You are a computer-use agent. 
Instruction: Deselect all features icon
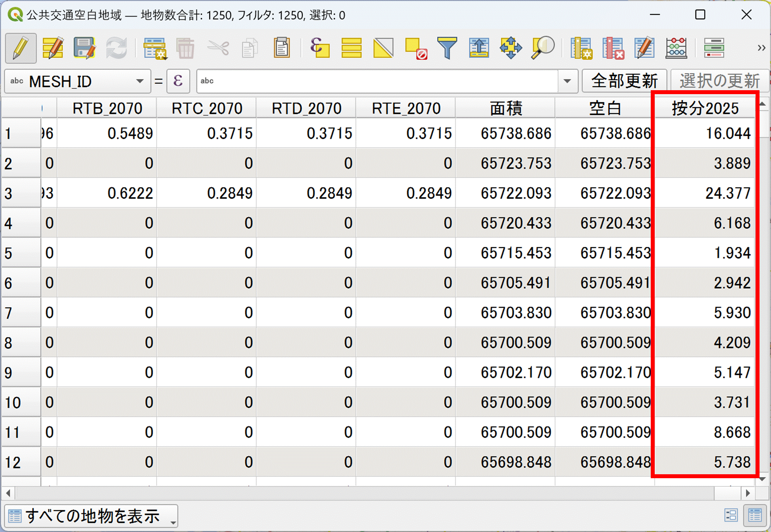point(415,48)
